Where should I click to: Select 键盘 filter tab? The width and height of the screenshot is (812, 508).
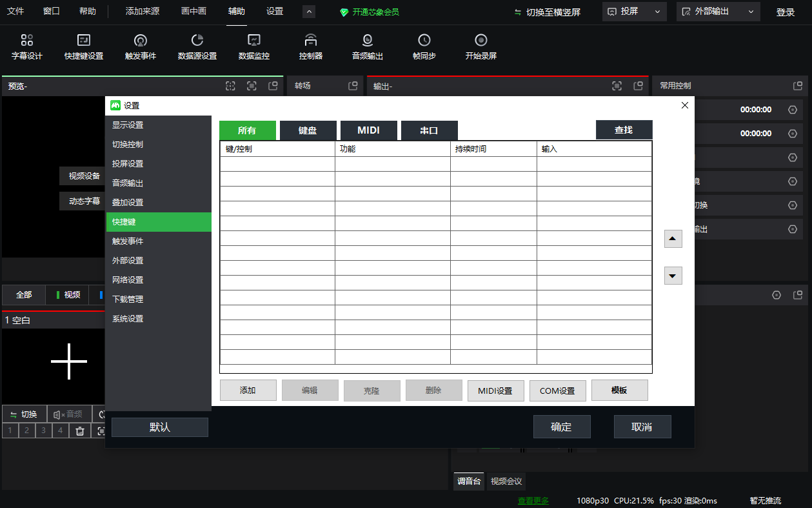(x=308, y=130)
